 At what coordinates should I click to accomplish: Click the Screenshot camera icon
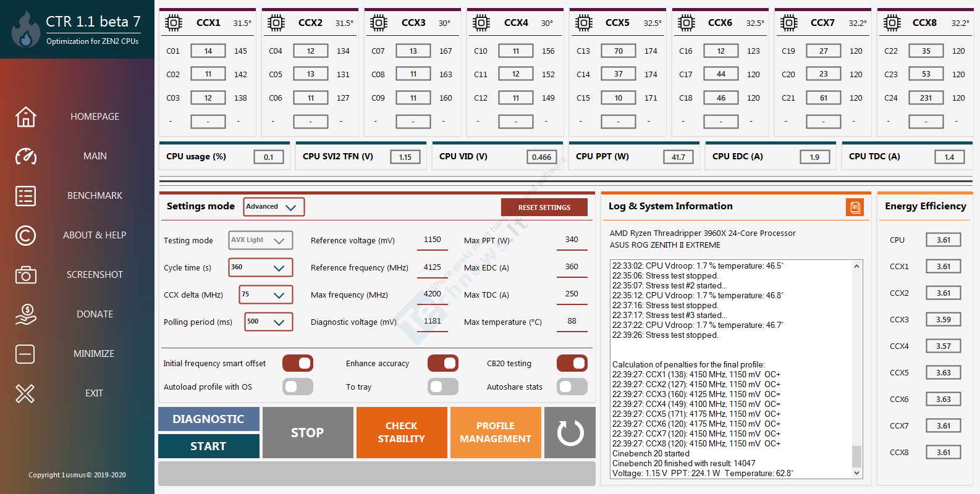25,275
